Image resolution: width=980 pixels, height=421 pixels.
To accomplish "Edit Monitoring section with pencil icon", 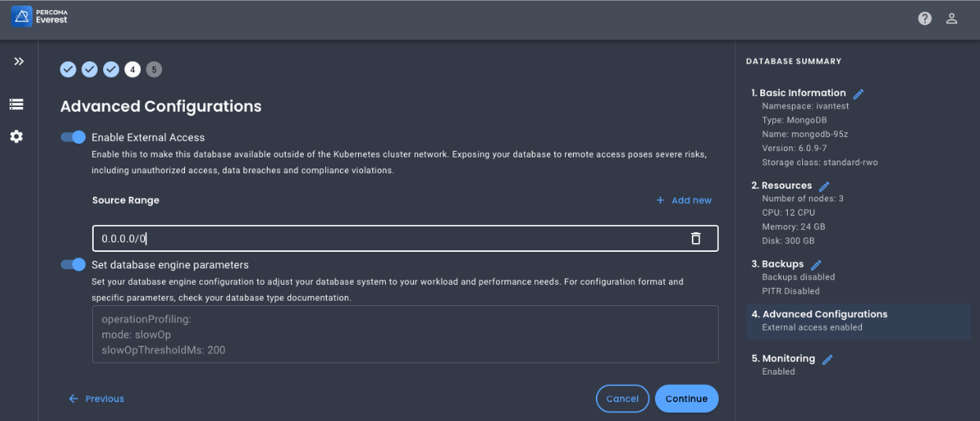I will (x=827, y=360).
